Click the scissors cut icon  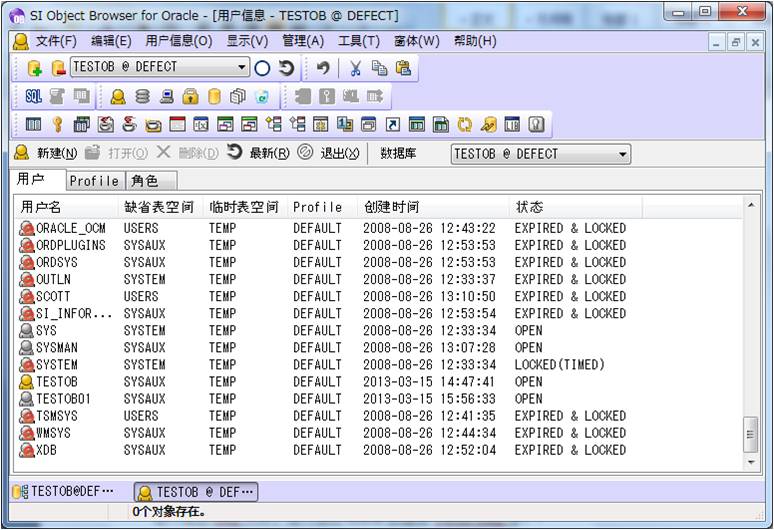tap(355, 68)
